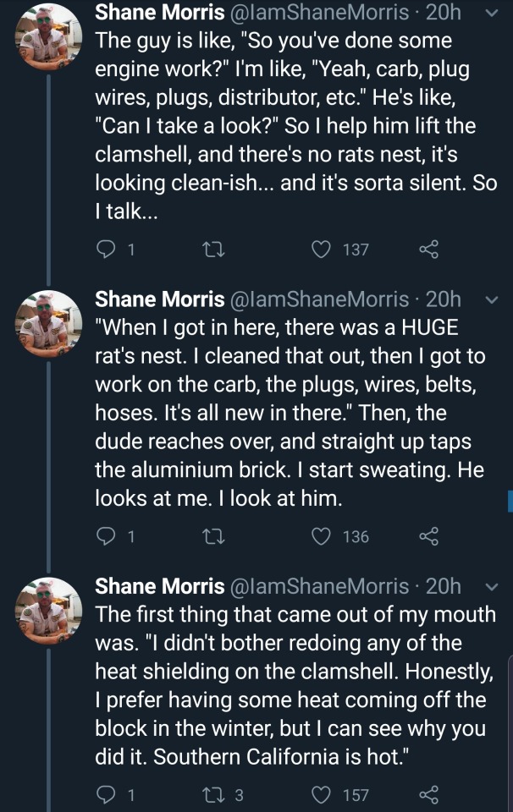Share the first tweet with 137 likes
The height and width of the screenshot is (812, 513).
coord(429,250)
